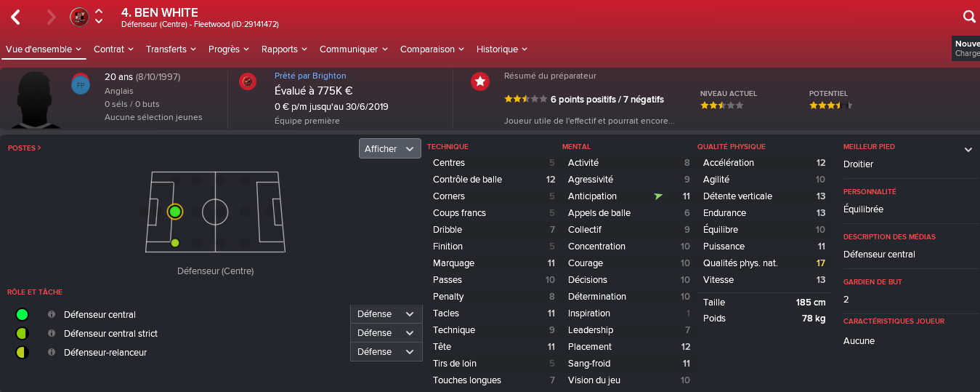
Task: Open the Afficher dropdown
Action: pyautogui.click(x=389, y=148)
